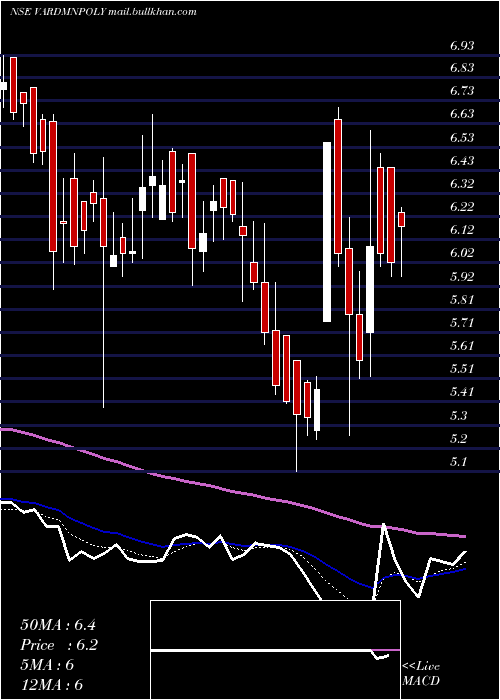Screen dimensions: 500x700
Task: Click the 5.92 price axis label
Action: (x=462, y=276)
